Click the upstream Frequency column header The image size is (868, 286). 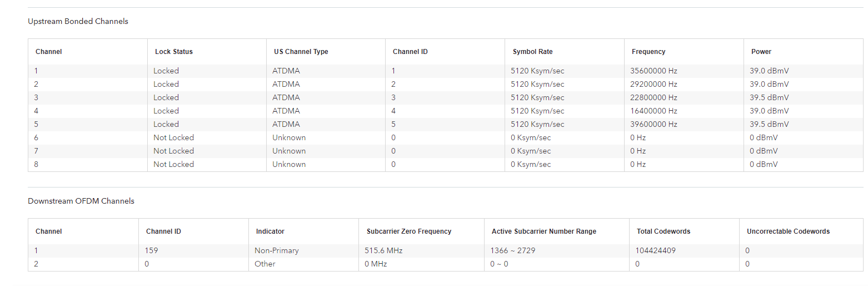(648, 52)
